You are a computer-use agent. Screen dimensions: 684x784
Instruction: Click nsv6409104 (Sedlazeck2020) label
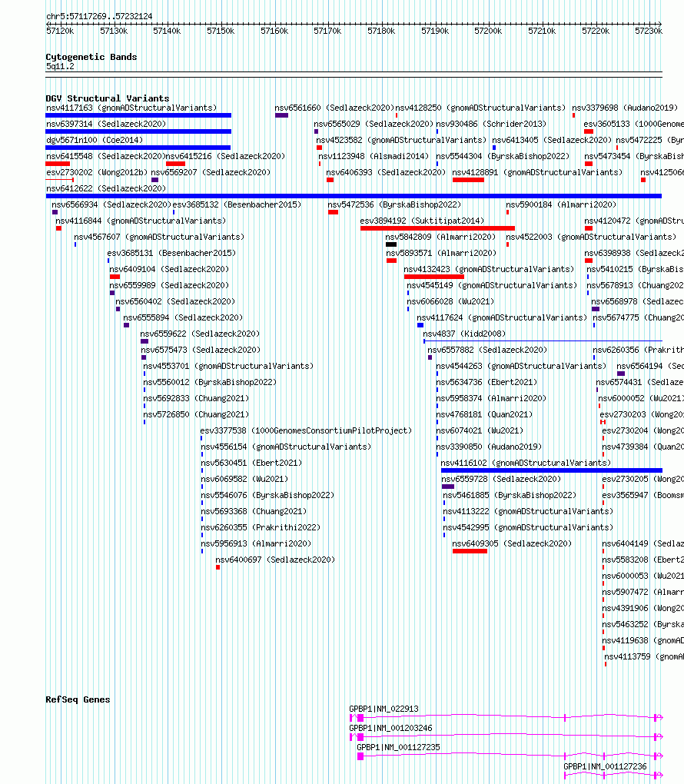169,269
